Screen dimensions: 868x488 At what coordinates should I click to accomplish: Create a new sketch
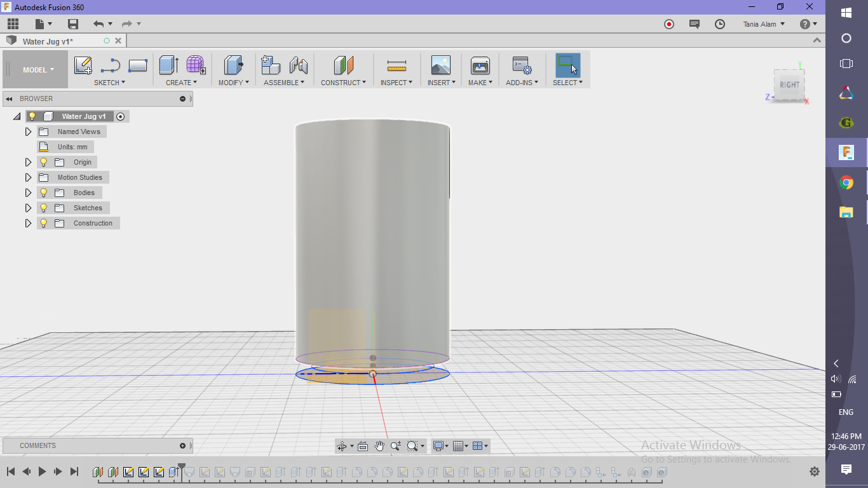coord(83,65)
